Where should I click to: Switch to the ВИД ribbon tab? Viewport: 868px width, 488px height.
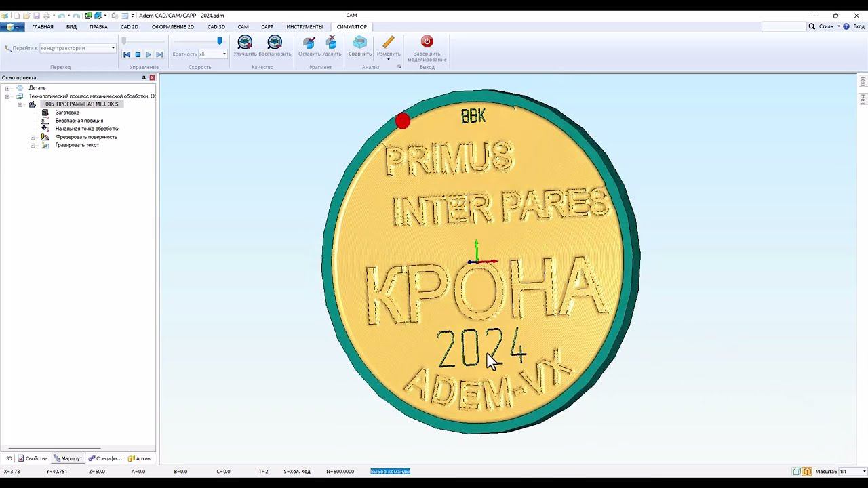click(71, 27)
